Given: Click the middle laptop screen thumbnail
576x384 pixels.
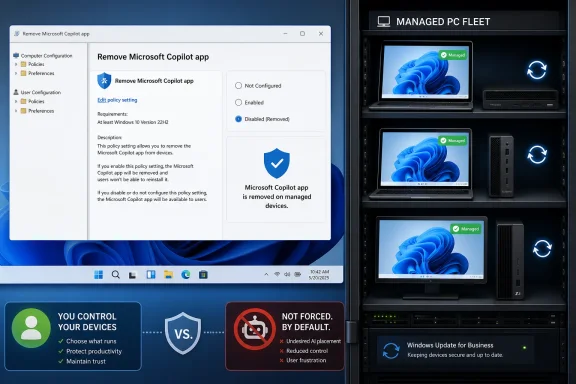Looking at the screenshot, I should point(425,159).
